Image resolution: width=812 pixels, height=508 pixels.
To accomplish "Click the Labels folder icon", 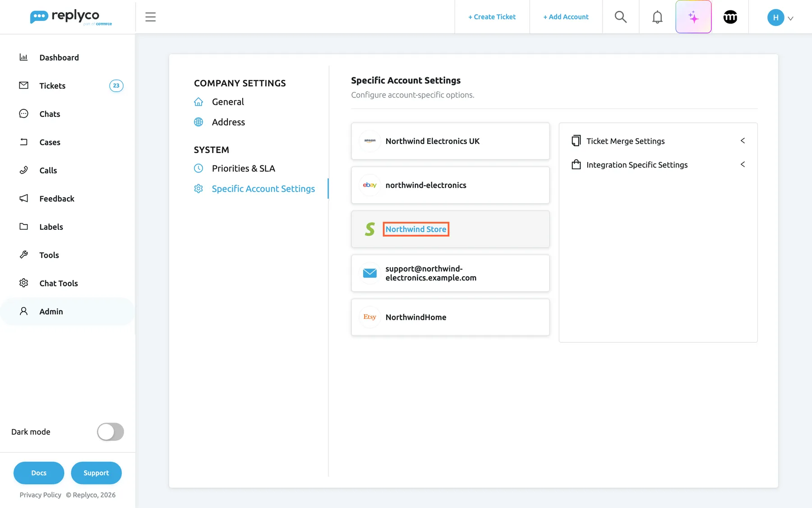I will point(23,227).
